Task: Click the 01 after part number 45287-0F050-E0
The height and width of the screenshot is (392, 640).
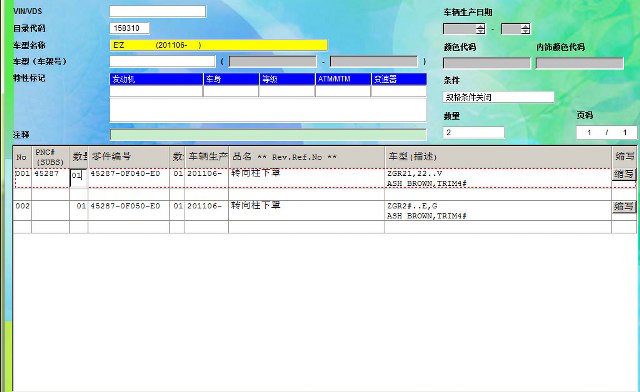Action: point(178,206)
